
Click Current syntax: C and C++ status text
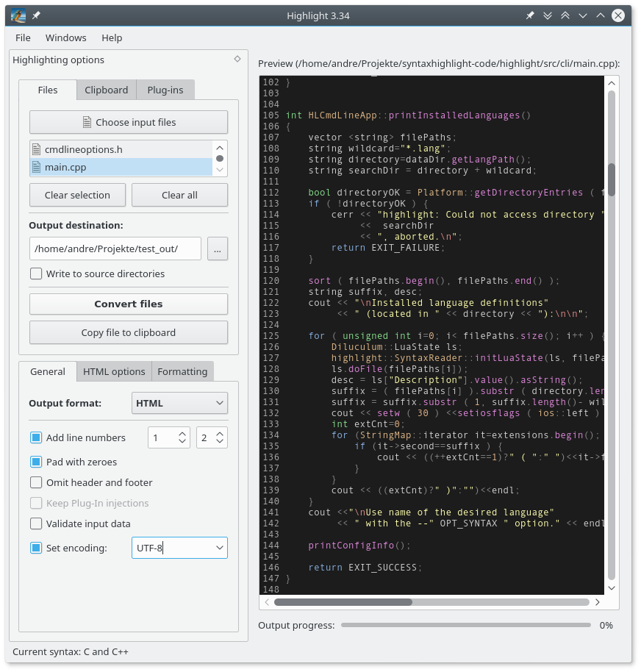tap(71, 652)
